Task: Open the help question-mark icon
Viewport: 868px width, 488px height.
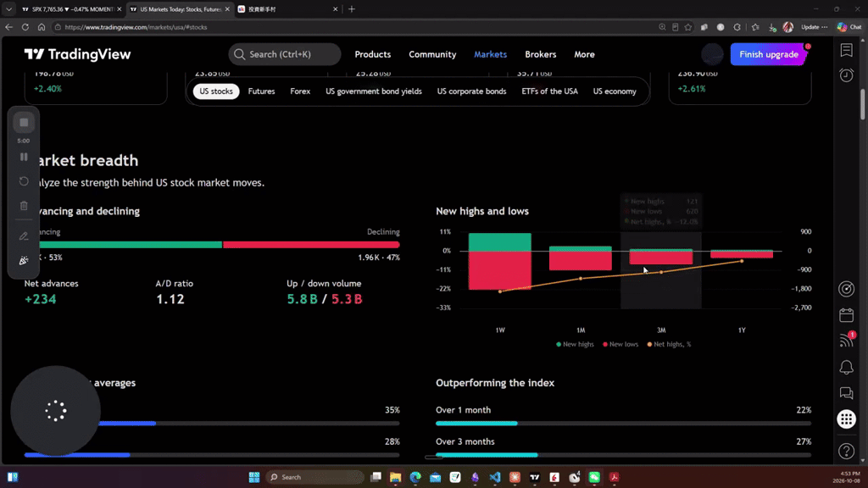Action: tap(846, 451)
